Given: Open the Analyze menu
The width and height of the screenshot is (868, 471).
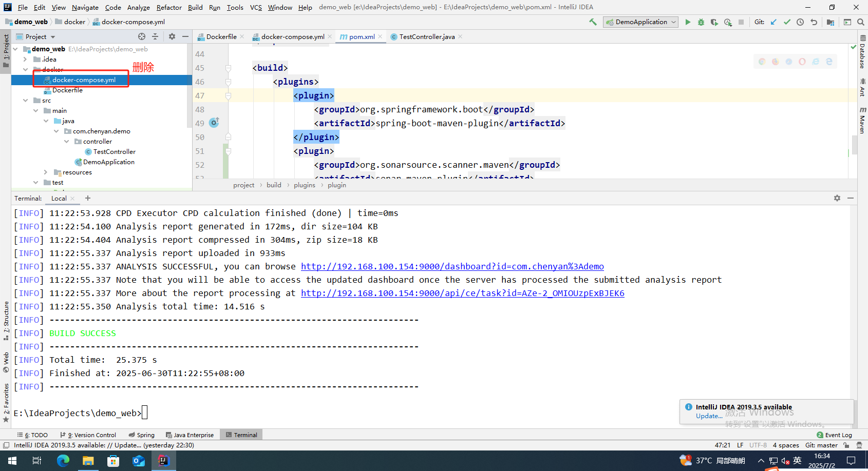Looking at the screenshot, I should tap(139, 7).
